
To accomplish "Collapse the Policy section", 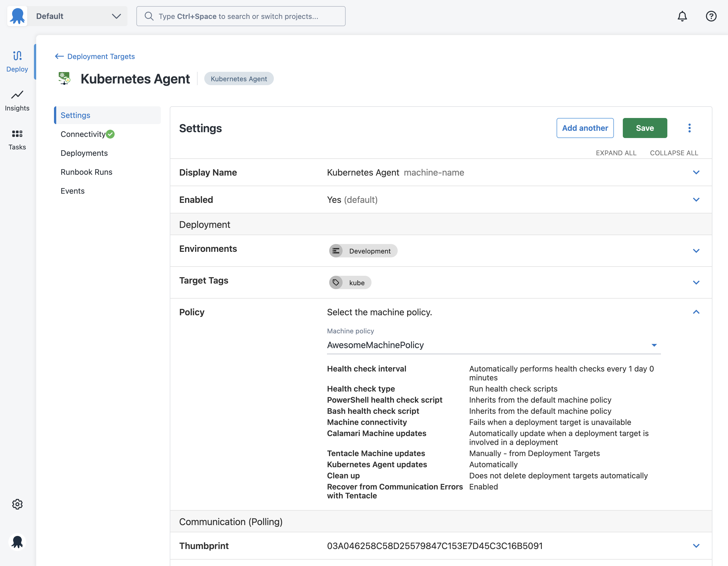I will coord(696,312).
